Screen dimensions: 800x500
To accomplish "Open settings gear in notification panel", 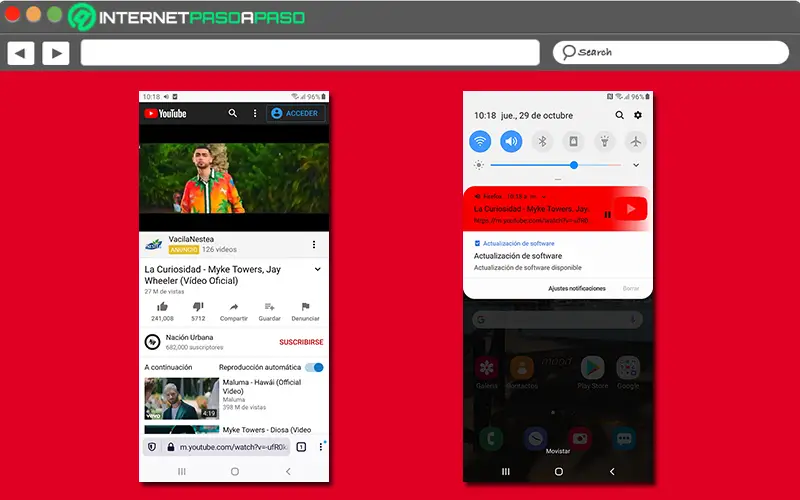I will [x=638, y=115].
